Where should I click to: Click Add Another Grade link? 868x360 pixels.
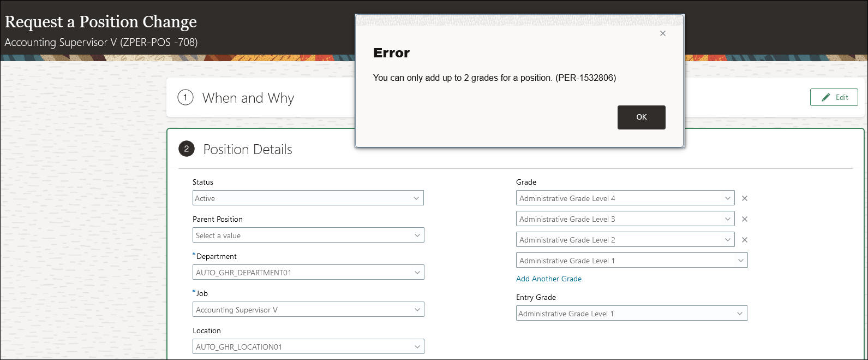point(549,279)
